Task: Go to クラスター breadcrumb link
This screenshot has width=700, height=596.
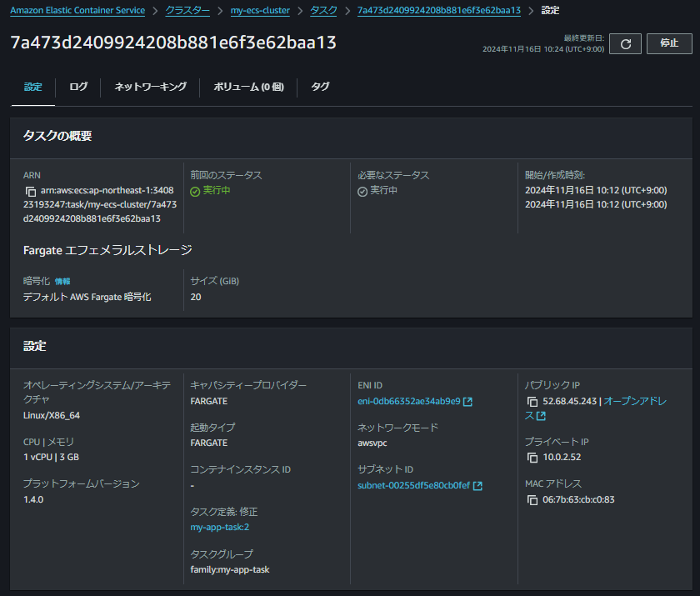Action: 187,10
